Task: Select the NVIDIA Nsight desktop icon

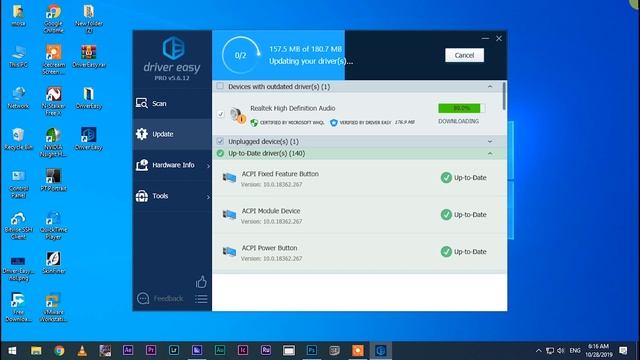Action: pos(53,142)
